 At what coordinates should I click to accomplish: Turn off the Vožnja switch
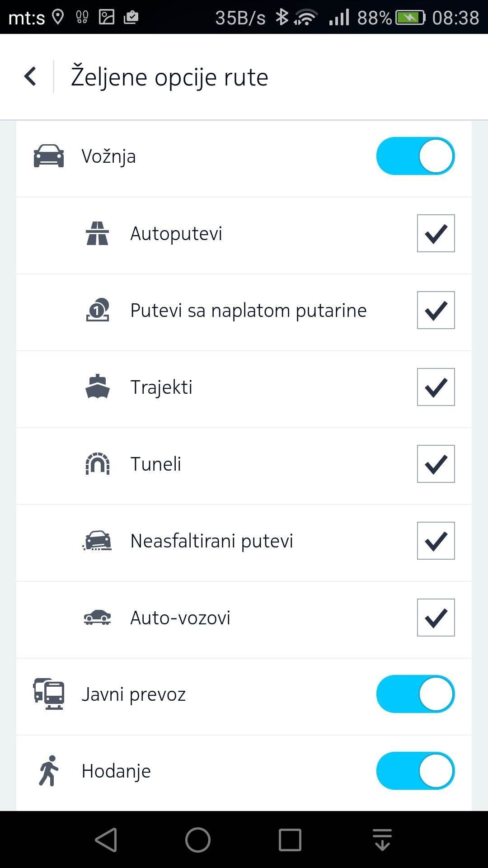click(x=415, y=156)
